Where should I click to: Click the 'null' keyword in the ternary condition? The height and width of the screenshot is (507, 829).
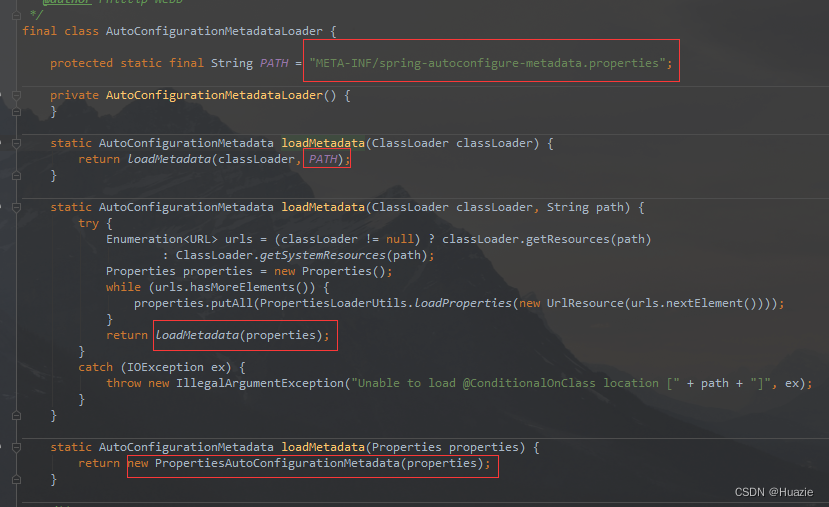399,239
